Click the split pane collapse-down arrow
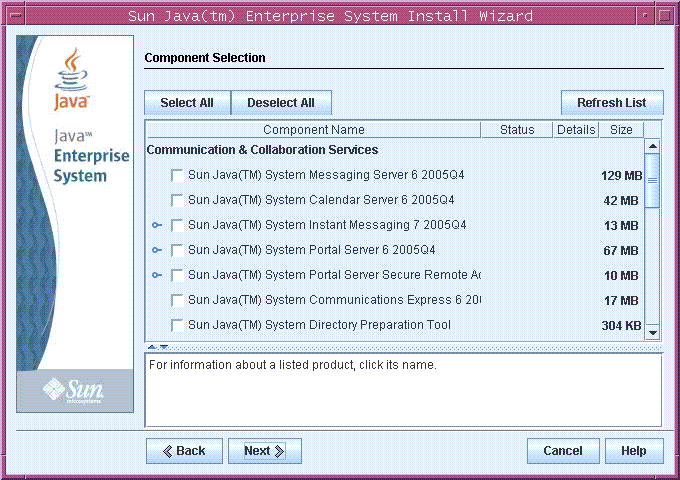This screenshot has height=480, width=680. [x=163, y=347]
